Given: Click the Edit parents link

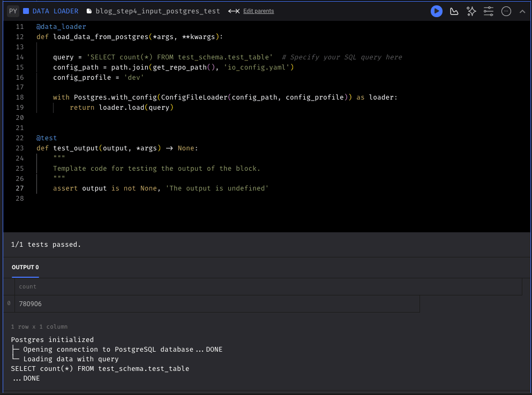Looking at the screenshot, I should pyautogui.click(x=259, y=11).
